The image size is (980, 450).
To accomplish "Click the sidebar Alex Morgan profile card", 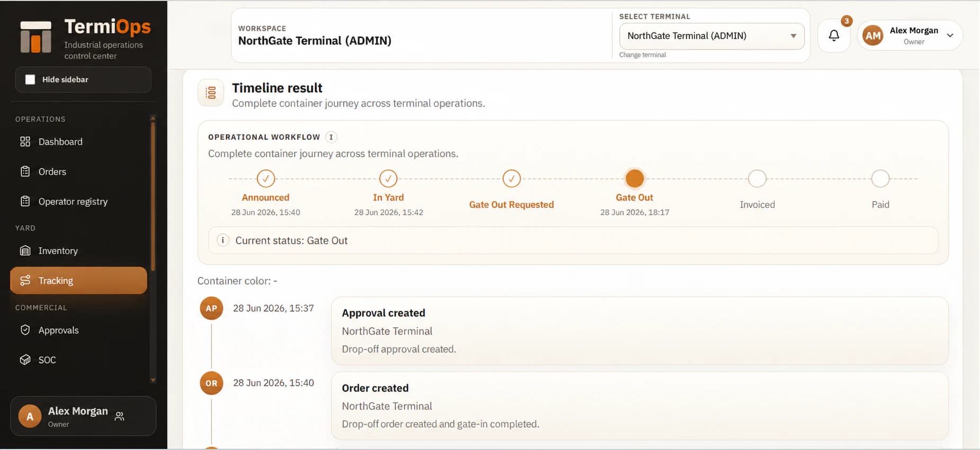I will 83,417.
